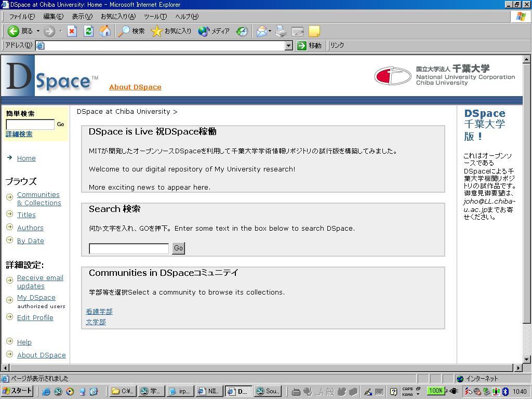The height and width of the screenshot is (399, 532).
Task: Open My DSpace link
Action: tap(36, 297)
